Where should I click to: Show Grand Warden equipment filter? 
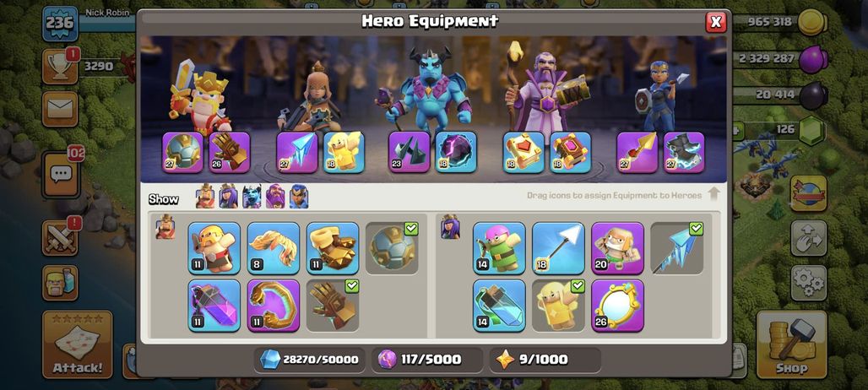pyautogui.click(x=275, y=197)
